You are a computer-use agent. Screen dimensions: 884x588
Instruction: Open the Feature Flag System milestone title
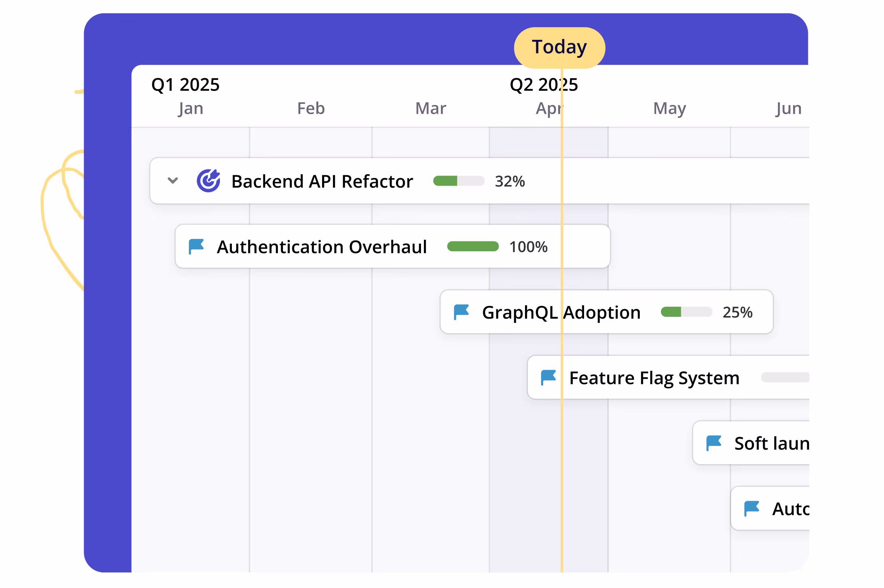coord(654,378)
